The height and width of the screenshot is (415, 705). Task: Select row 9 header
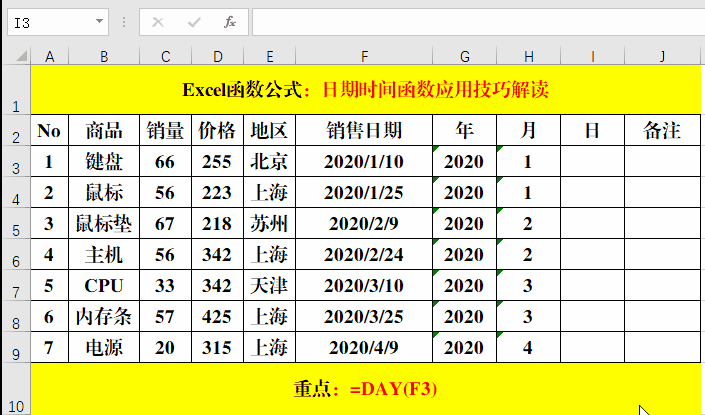pyautogui.click(x=16, y=347)
